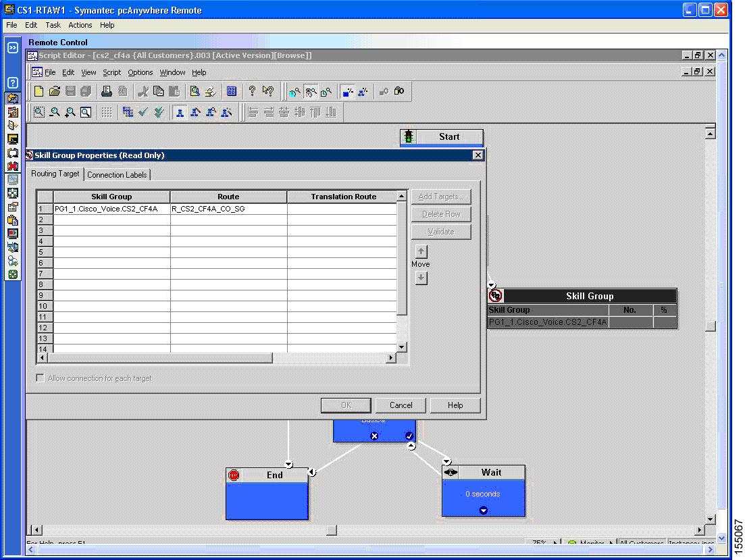Image resolution: width=745 pixels, height=560 pixels.
Task: Open the pcAnywhere Actions menu
Action: pyautogui.click(x=80, y=25)
